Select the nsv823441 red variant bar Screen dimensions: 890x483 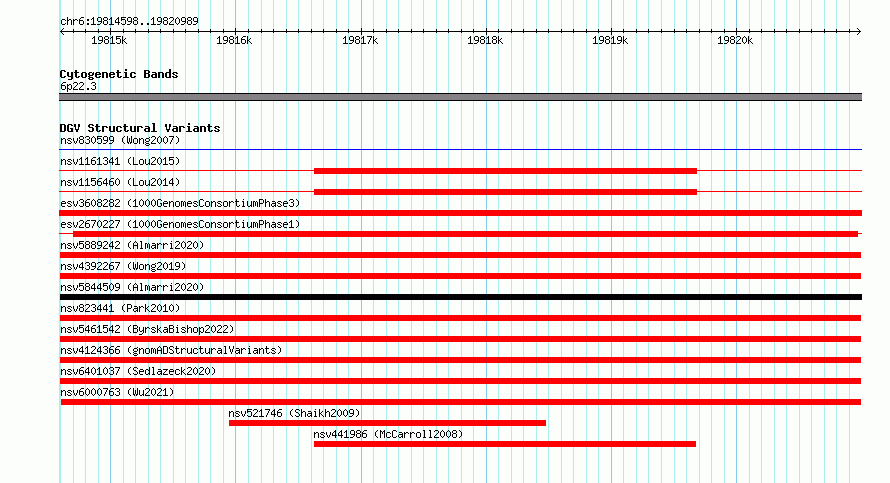[460, 318]
